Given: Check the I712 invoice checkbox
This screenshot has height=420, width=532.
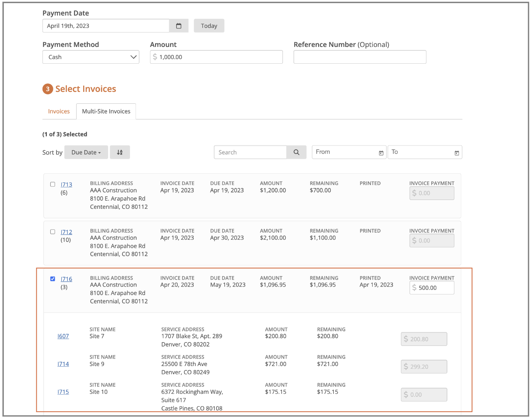Looking at the screenshot, I should (x=53, y=232).
